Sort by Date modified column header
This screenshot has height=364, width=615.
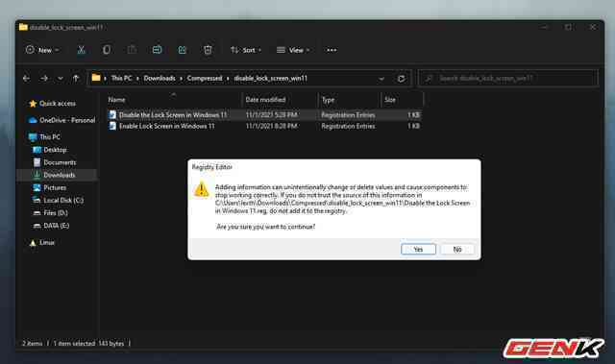coord(280,100)
